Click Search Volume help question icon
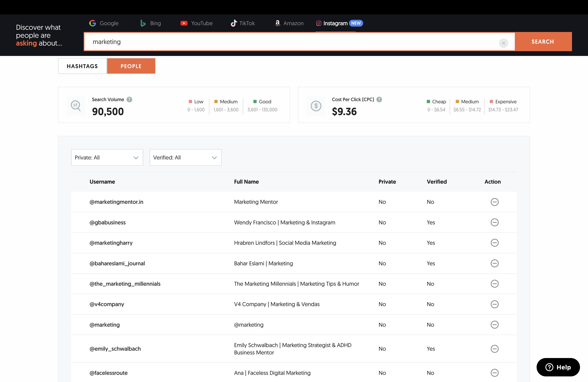The height and width of the screenshot is (382, 588). (x=129, y=99)
